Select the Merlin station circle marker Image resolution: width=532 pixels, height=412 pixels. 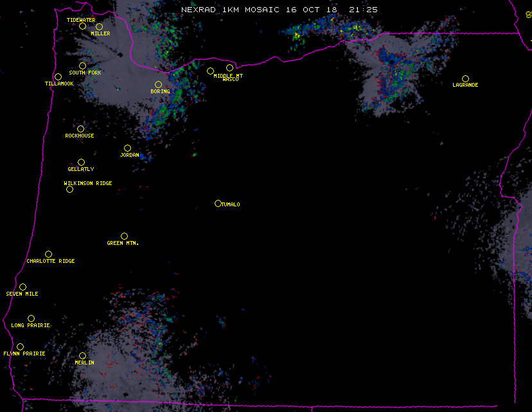82,355
